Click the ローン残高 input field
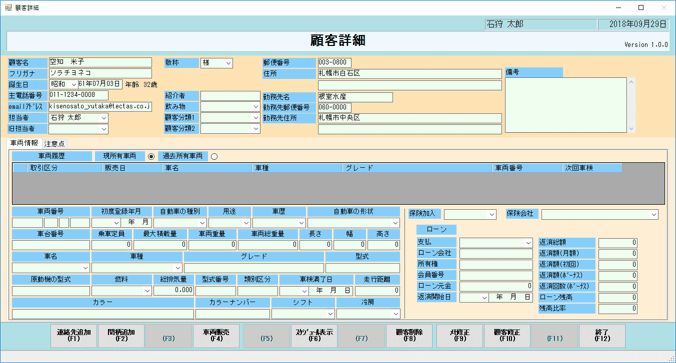 click(618, 297)
